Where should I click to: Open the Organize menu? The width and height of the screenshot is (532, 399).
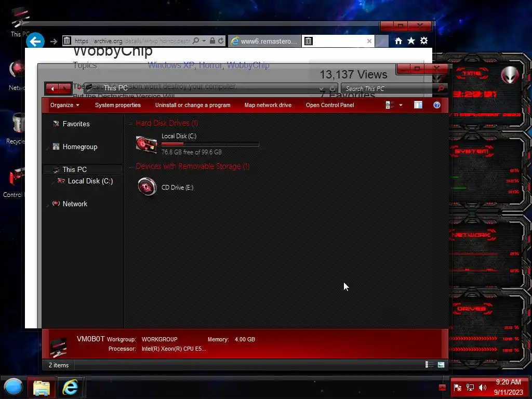tap(65, 105)
